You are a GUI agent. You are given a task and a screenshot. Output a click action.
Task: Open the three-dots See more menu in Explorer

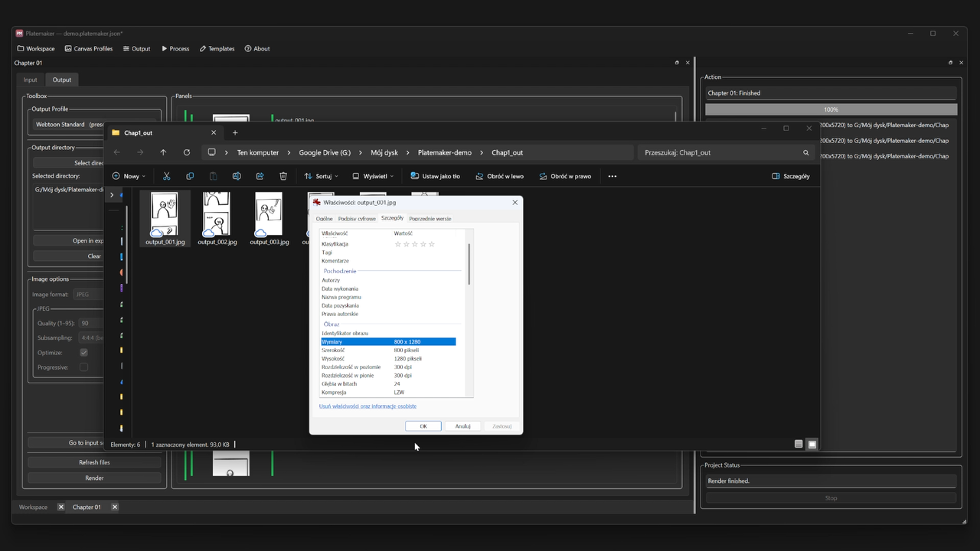coord(612,176)
